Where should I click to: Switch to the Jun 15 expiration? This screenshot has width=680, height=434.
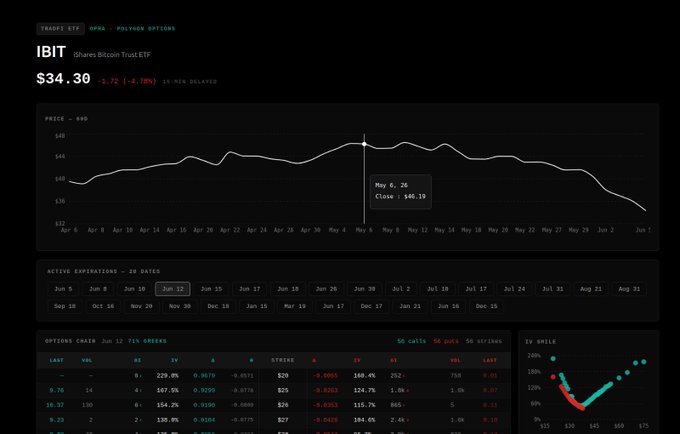pos(211,289)
